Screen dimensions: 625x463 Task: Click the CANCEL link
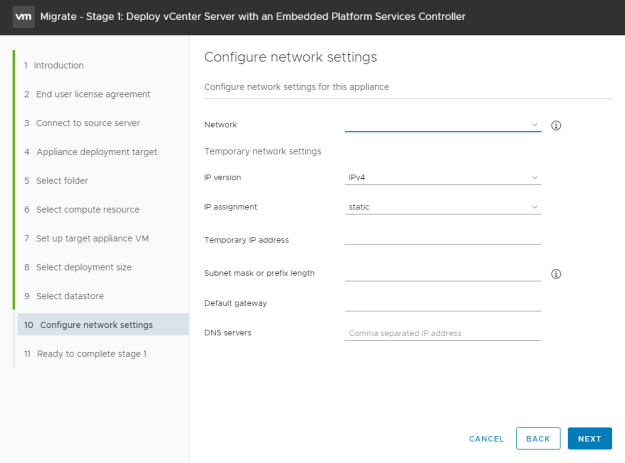point(486,439)
